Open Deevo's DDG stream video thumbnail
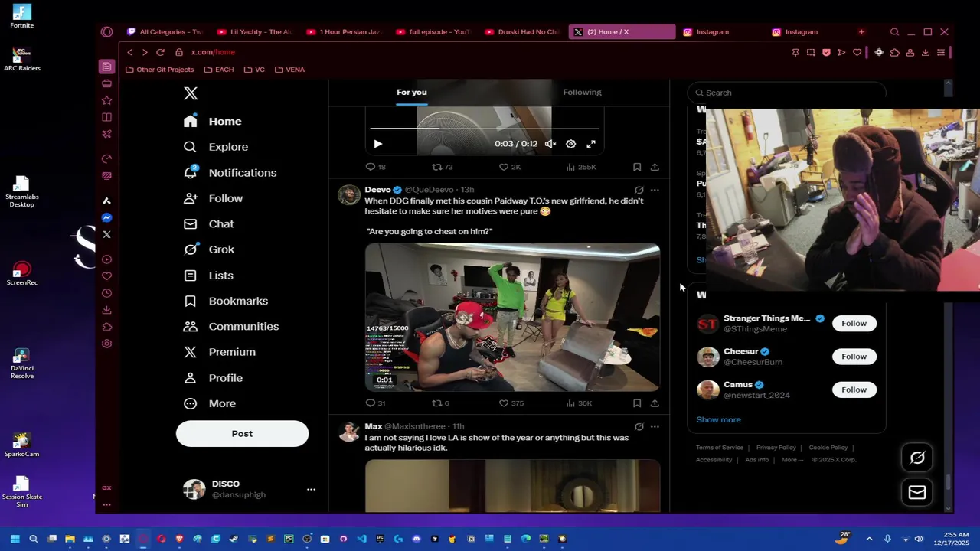The height and width of the screenshot is (551, 980). click(512, 318)
